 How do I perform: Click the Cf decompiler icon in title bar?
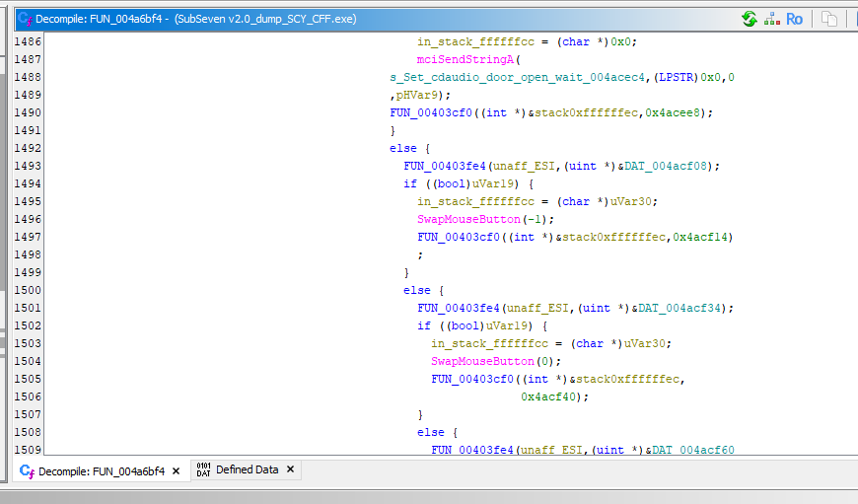tap(27, 19)
